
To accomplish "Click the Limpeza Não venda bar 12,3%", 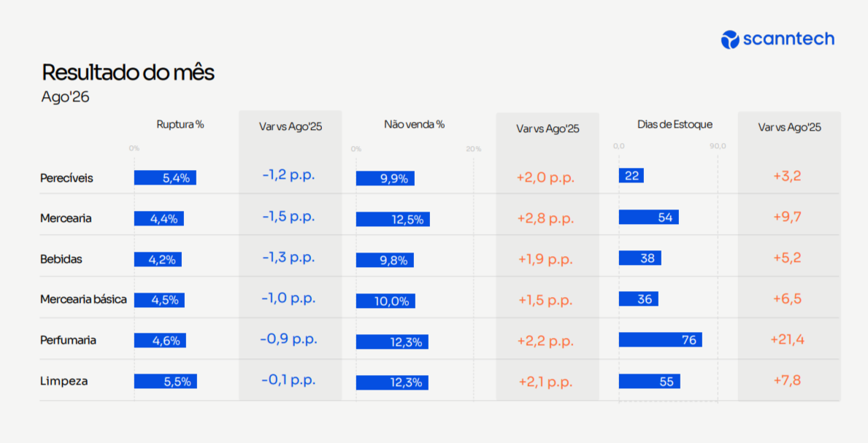I will [392, 382].
